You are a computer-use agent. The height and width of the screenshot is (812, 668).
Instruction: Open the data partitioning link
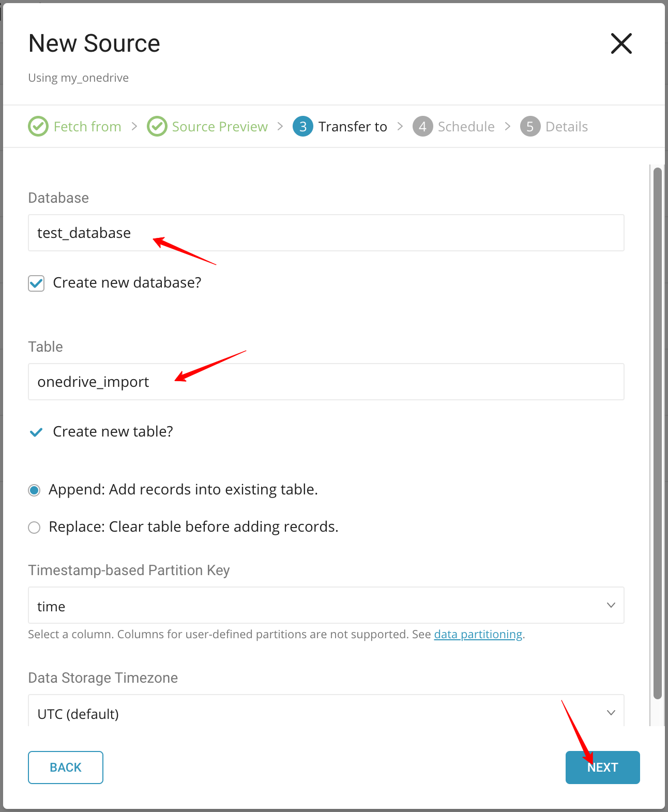pos(478,635)
